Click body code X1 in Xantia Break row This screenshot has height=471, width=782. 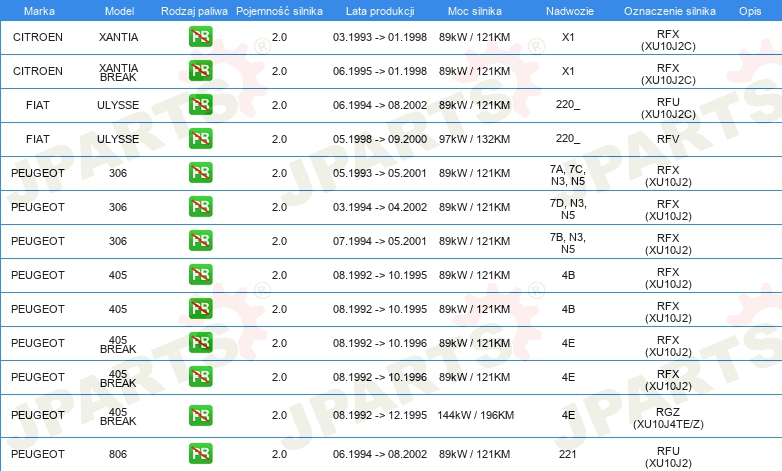(x=568, y=71)
